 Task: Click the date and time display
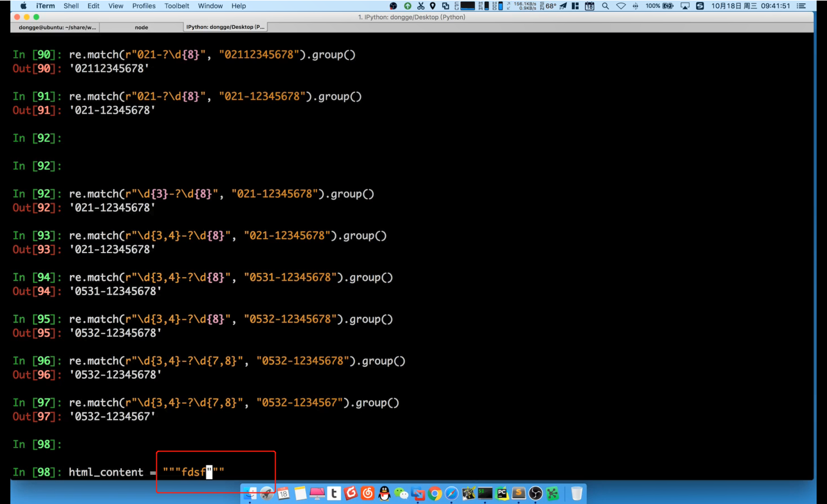click(750, 6)
